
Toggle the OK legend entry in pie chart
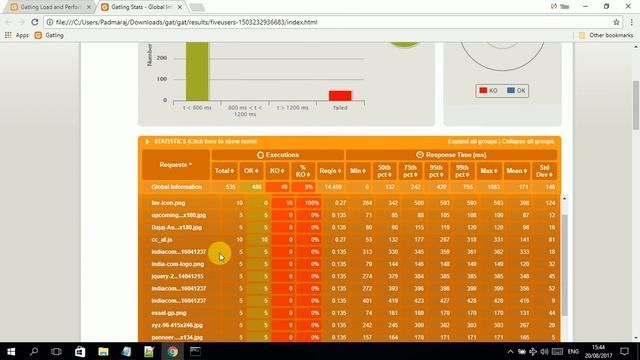pyautogui.click(x=516, y=91)
